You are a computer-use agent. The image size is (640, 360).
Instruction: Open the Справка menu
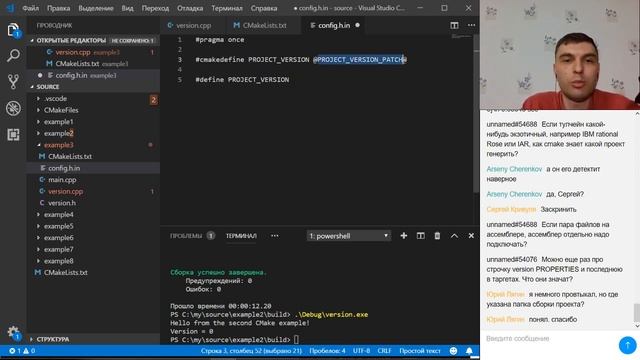click(264, 8)
